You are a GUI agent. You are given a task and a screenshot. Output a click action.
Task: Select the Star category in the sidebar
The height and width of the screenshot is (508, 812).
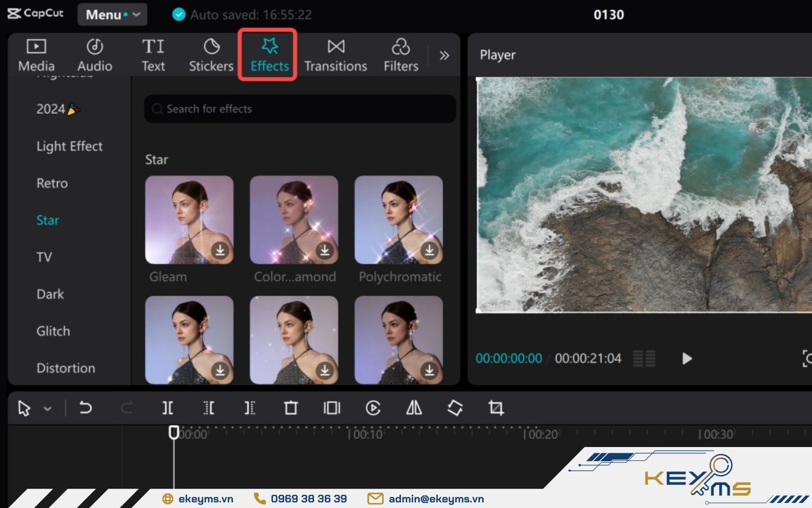click(x=47, y=220)
